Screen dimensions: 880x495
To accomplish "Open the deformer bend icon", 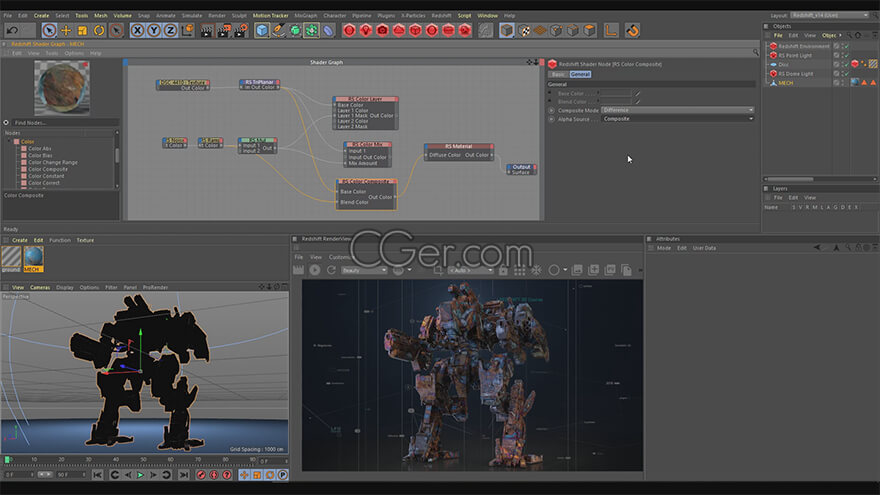I will pyautogui.click(x=328, y=30).
